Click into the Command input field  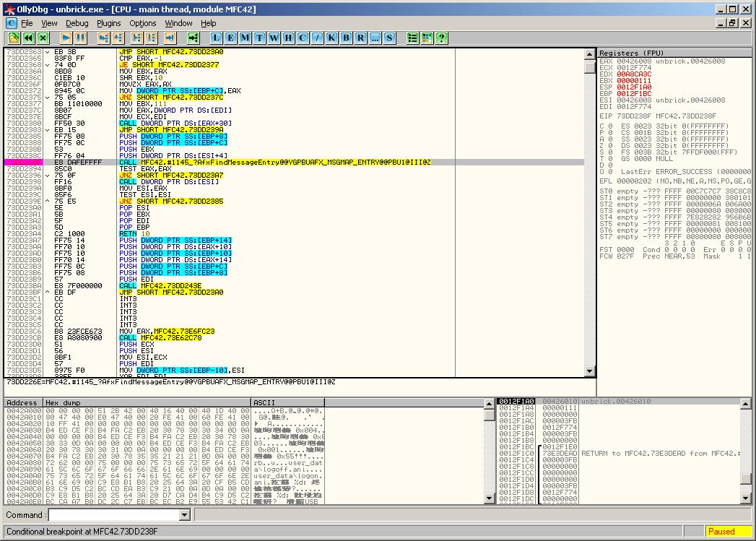pos(114,515)
